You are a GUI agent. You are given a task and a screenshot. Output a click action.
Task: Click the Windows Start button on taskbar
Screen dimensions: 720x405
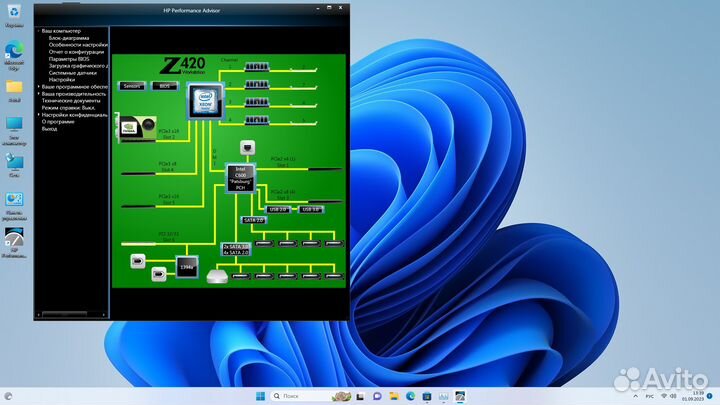260,397
